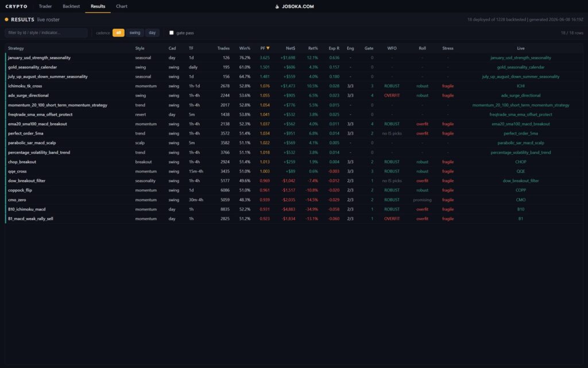Screen dimensions: 588x368
Task: Click the JOSOKA.COM title link
Action: [298, 6]
